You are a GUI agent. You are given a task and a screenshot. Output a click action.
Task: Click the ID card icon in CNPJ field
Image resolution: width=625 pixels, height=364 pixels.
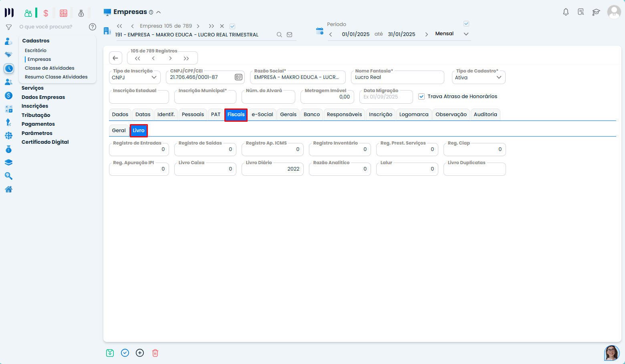pyautogui.click(x=238, y=77)
